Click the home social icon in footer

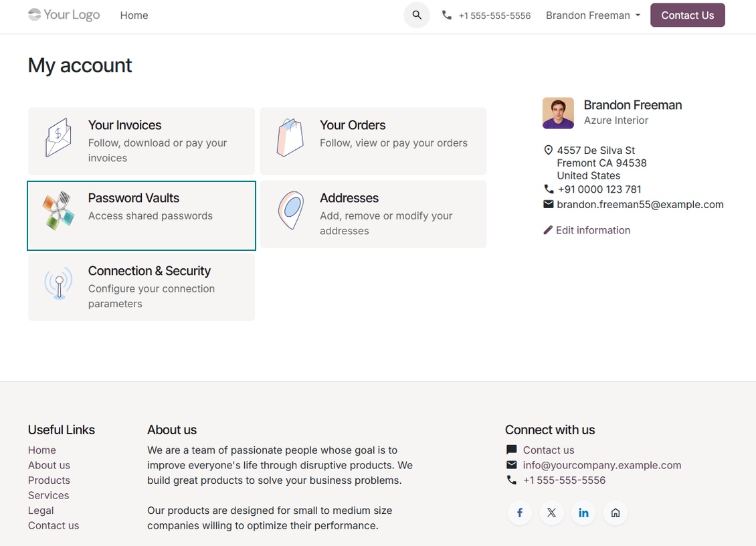[x=616, y=513]
